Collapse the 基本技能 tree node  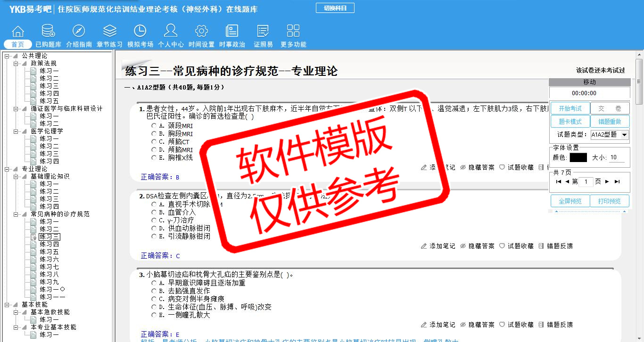coord(7,305)
